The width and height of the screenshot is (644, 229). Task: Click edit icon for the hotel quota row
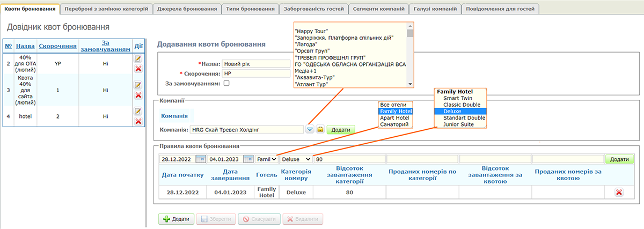[138, 111]
